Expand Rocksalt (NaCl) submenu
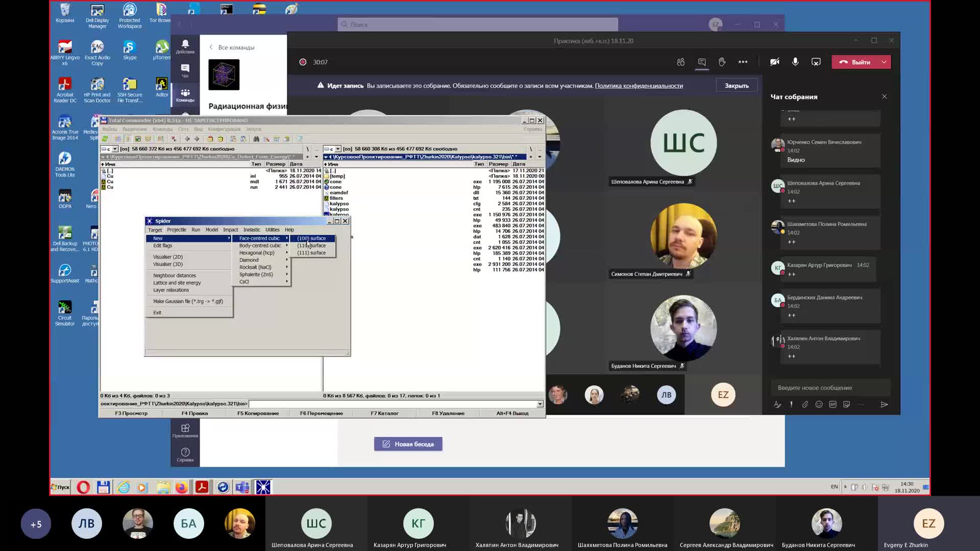Viewport: 980px width, 551px height. 262,267
